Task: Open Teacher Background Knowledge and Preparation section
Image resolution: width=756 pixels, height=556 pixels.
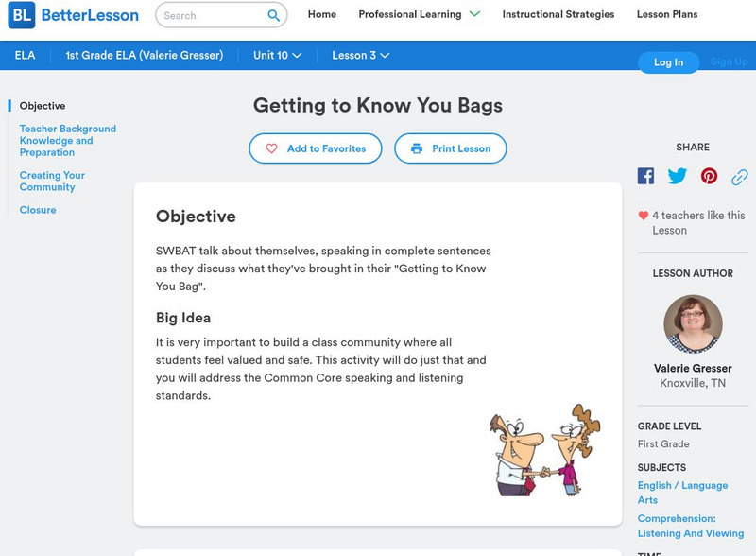Action: click(68, 141)
